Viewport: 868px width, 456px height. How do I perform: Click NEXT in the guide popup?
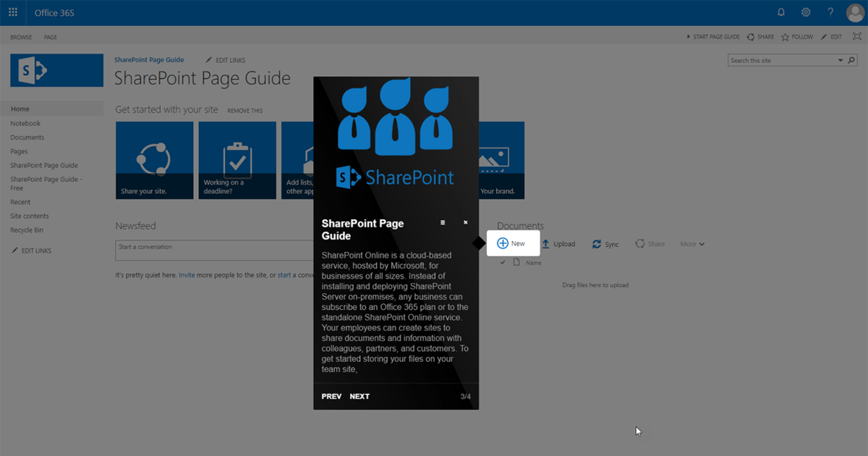pos(359,396)
